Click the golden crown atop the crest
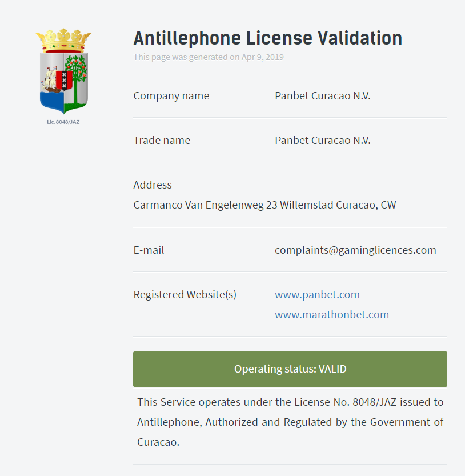The width and height of the screenshot is (465, 476). [x=63, y=40]
